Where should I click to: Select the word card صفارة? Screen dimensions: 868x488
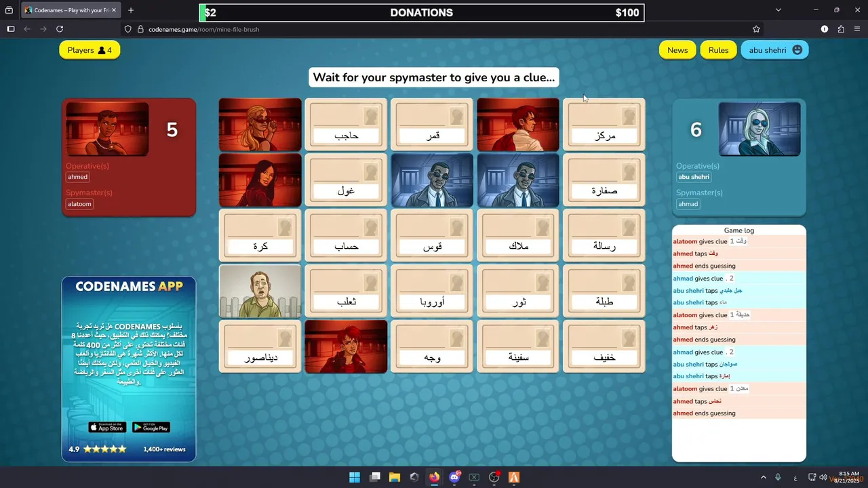click(604, 180)
